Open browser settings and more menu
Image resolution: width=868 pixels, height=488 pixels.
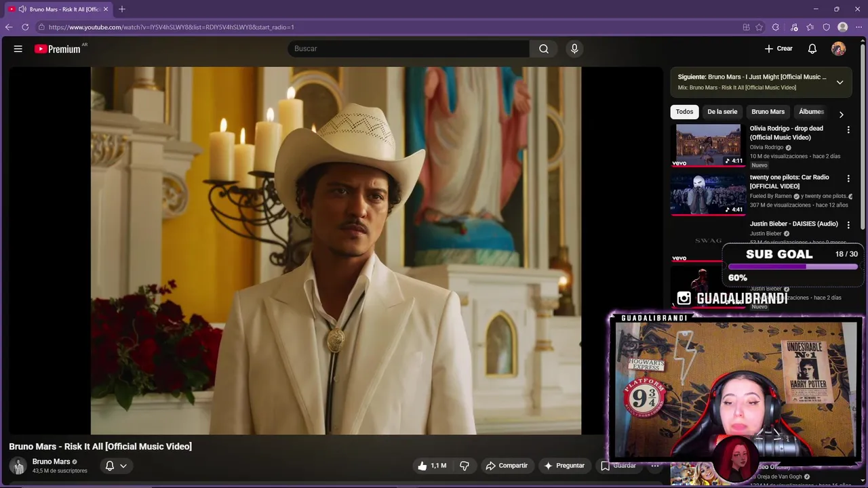point(859,27)
